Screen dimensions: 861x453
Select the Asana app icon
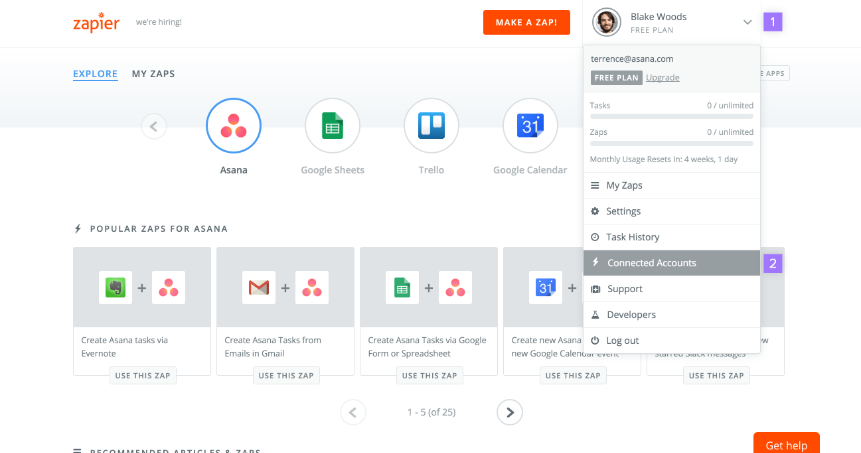pos(233,126)
